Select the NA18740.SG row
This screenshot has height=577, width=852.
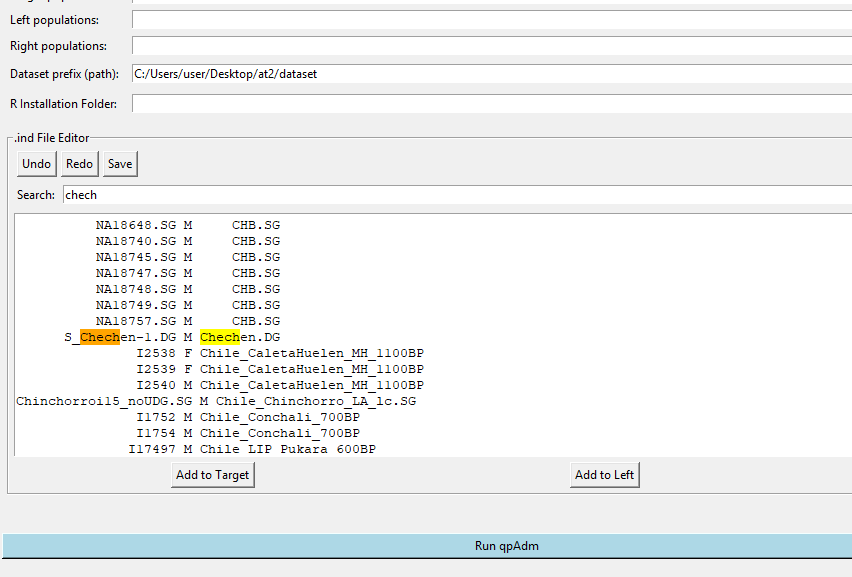coord(188,241)
